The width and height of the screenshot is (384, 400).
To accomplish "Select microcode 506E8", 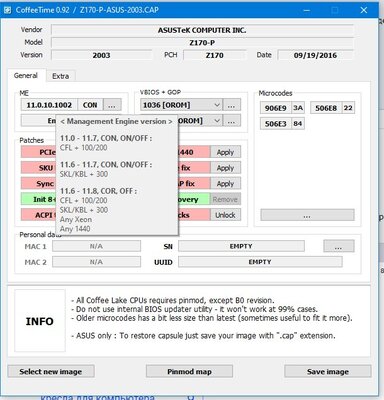I will point(326,108).
